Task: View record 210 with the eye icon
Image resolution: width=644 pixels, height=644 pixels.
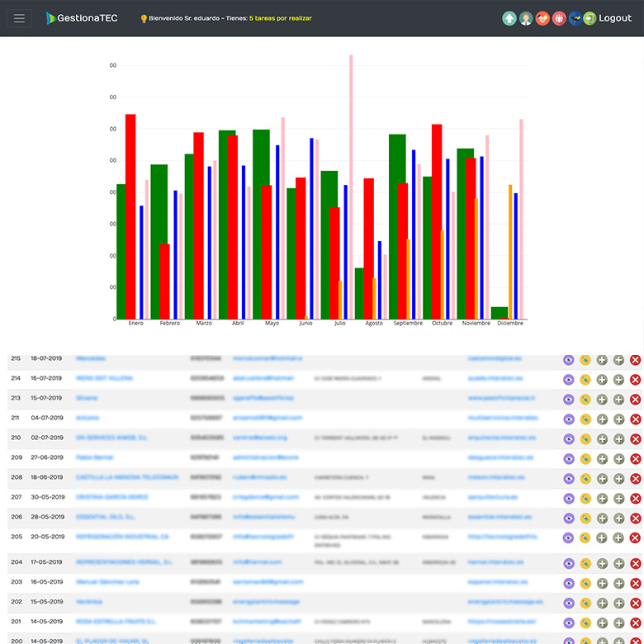Action: point(568,439)
